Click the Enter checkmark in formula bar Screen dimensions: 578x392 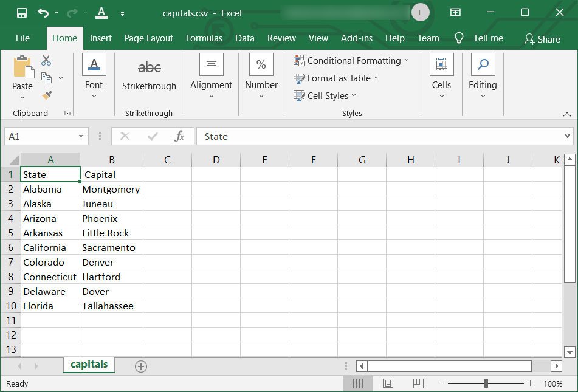152,137
